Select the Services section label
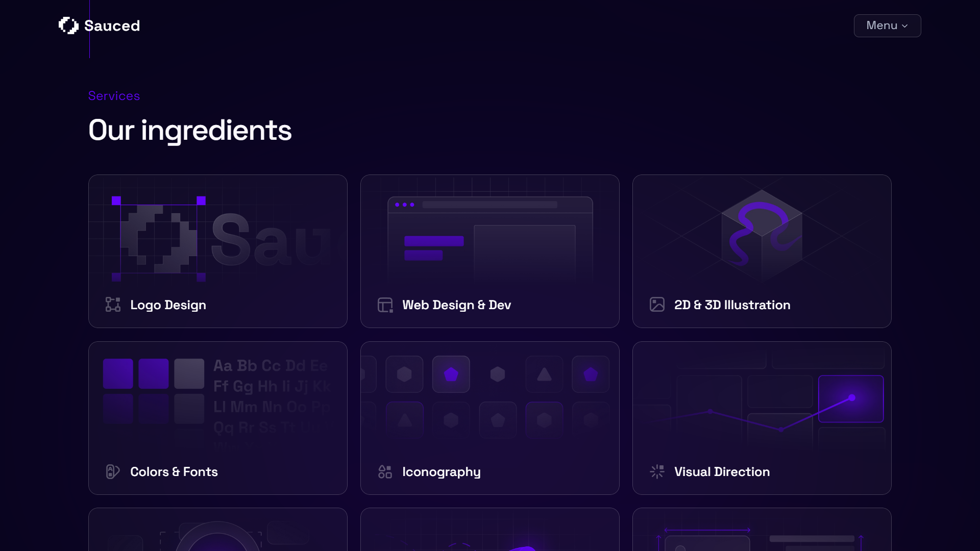The width and height of the screenshot is (980, 551). 114,96
